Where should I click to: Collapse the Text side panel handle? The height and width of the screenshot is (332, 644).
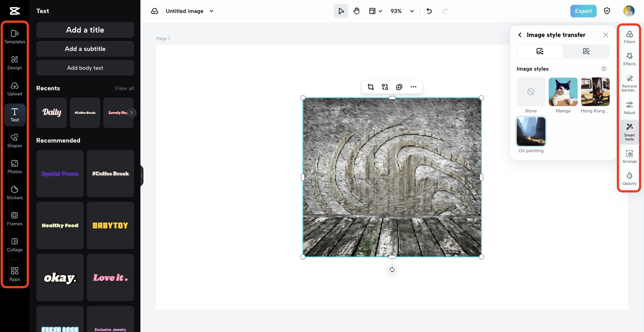coord(142,176)
